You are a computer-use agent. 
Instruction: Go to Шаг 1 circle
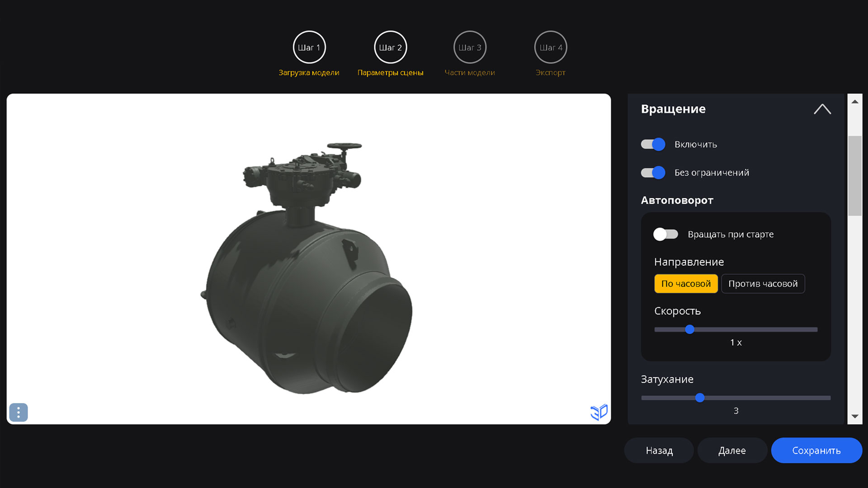point(309,47)
